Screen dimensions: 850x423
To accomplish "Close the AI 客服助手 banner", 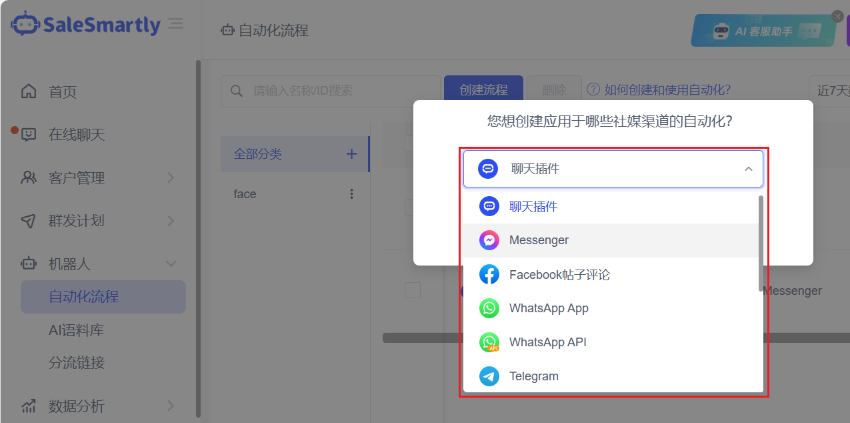I will click(838, 16).
